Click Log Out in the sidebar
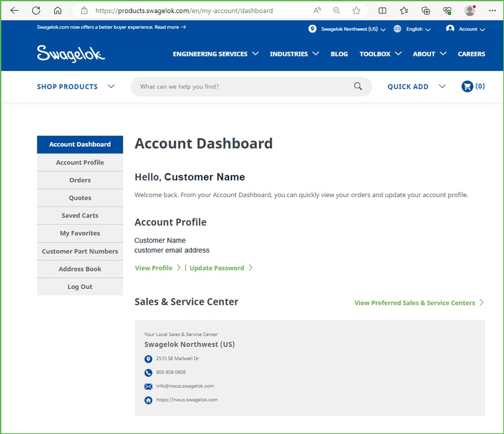Image resolution: width=504 pixels, height=434 pixels. (80, 287)
